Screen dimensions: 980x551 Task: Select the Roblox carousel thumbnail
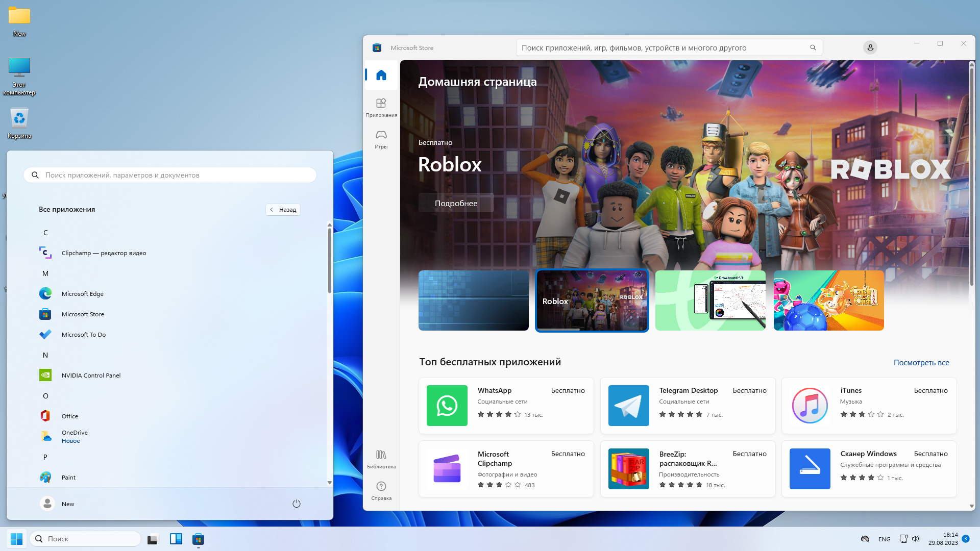click(592, 300)
